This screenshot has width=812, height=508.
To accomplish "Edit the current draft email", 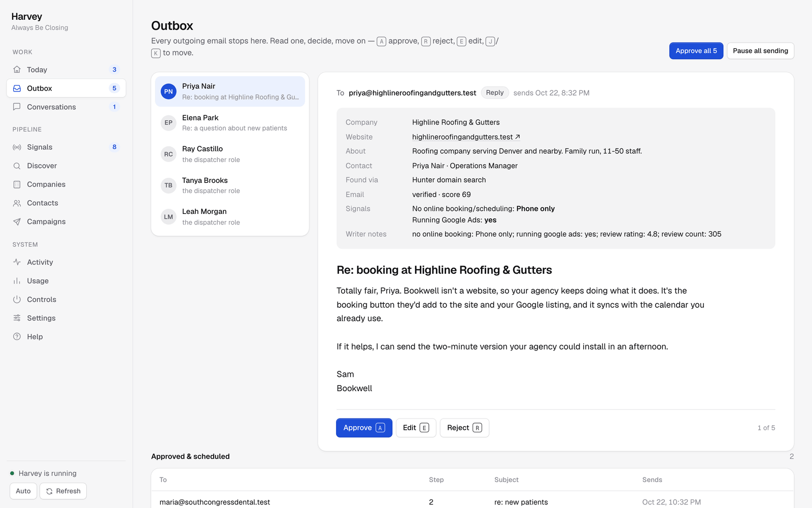I will coord(416,428).
